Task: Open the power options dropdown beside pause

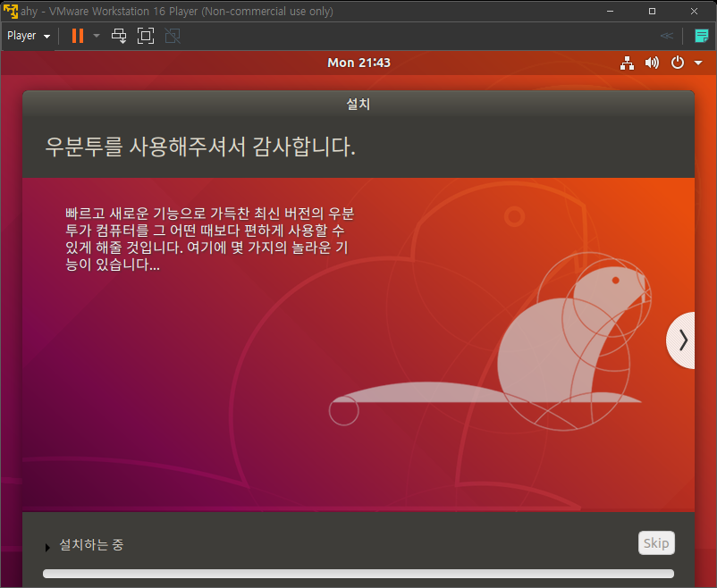Action: coord(97,36)
